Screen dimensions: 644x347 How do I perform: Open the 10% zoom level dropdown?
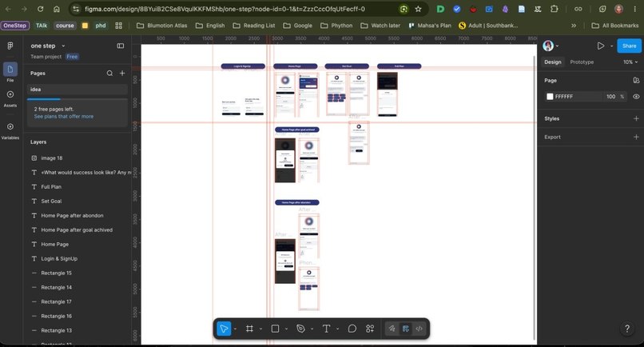[630, 62]
